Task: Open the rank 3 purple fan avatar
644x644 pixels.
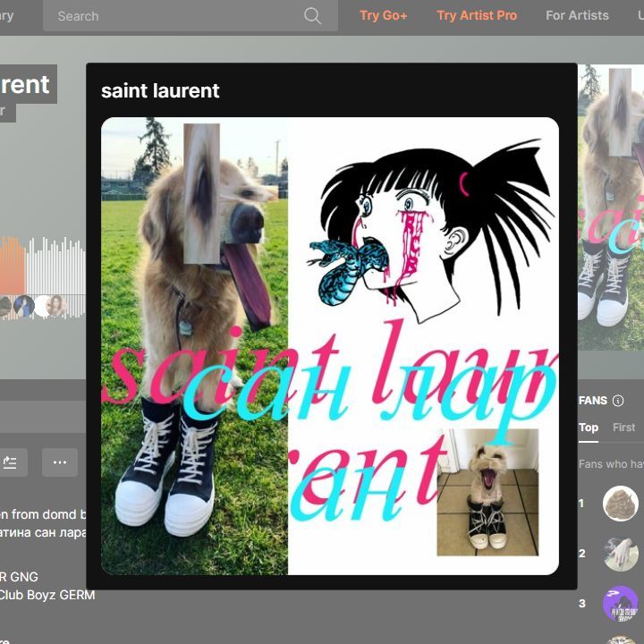Action: (x=620, y=604)
